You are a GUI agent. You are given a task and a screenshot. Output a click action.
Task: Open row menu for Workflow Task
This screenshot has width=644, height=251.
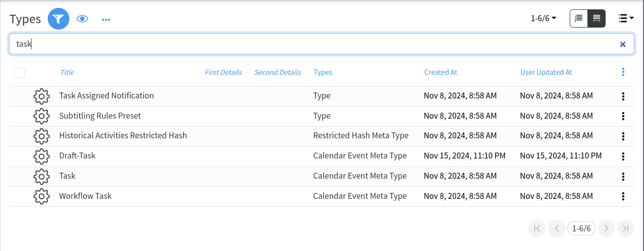(623, 196)
